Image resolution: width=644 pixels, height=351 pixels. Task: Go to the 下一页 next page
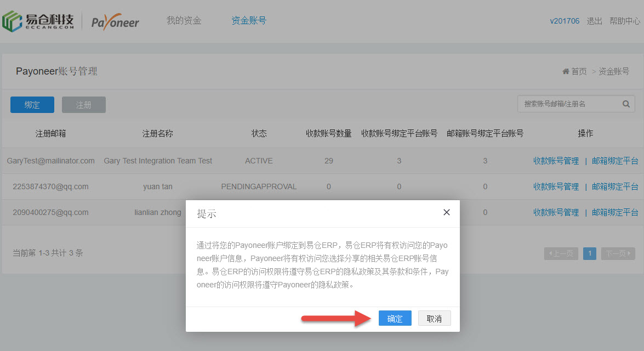click(618, 253)
